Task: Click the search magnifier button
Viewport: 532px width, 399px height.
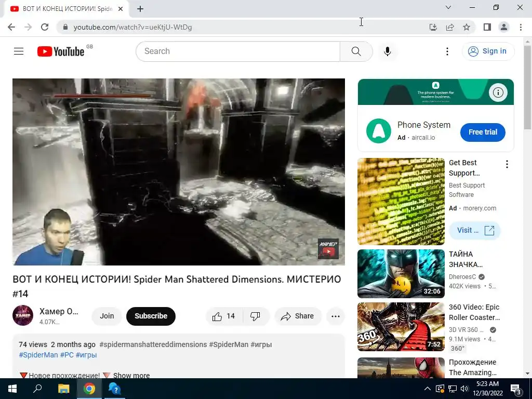Action: tap(356, 51)
